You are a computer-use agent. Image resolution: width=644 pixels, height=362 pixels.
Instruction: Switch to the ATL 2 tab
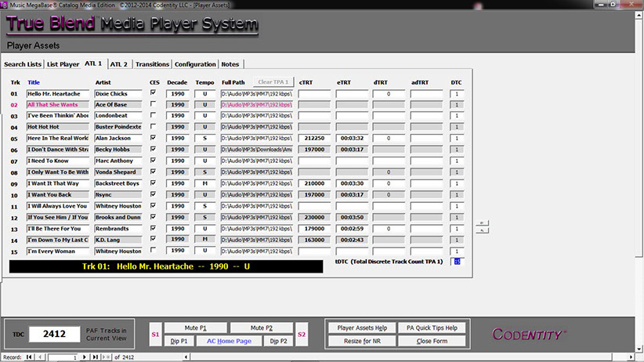tap(119, 64)
